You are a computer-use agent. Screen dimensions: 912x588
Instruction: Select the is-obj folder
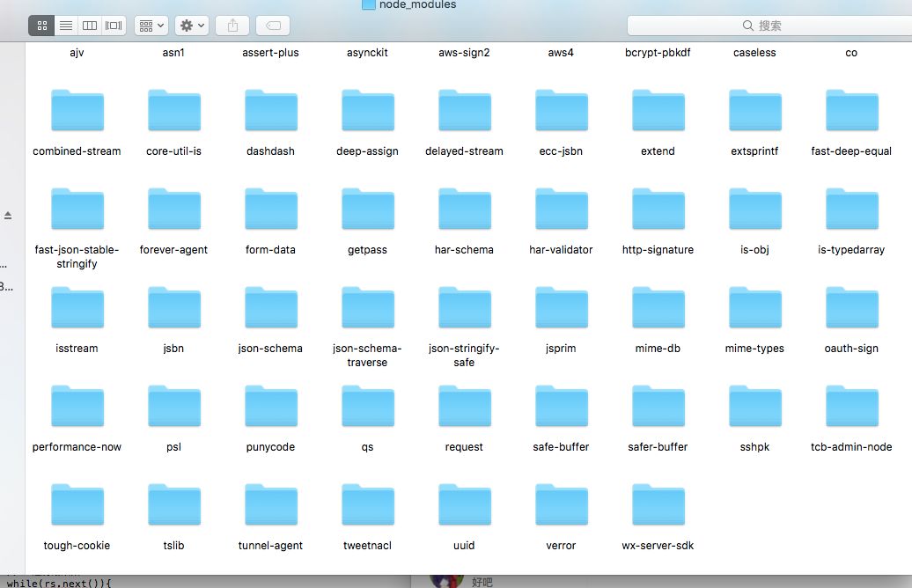tap(755, 209)
